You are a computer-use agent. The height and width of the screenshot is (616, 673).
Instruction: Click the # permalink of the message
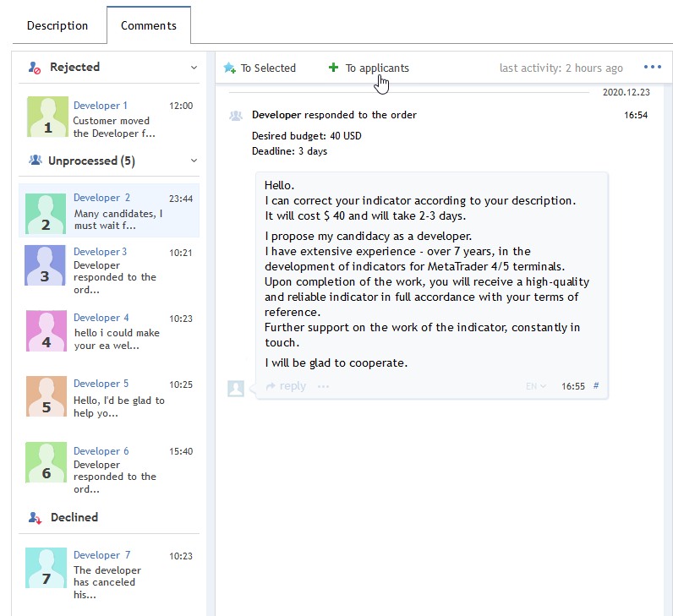[x=596, y=385]
